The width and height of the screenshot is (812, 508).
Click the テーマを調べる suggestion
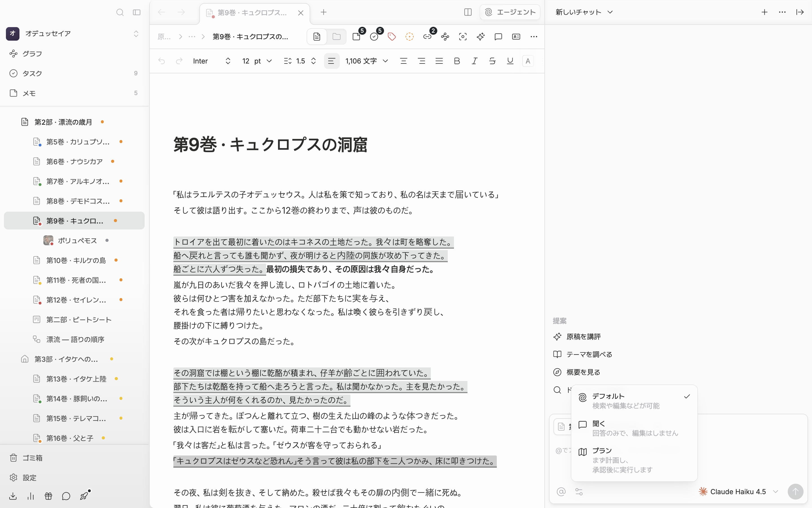[x=583, y=354]
